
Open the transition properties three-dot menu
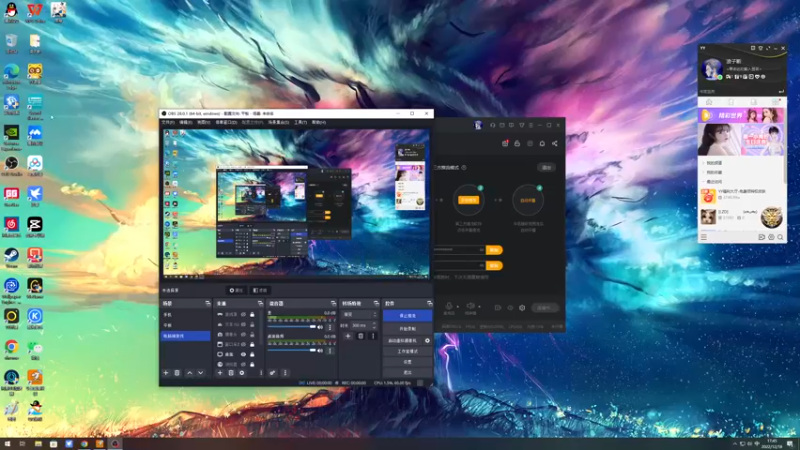pos(373,336)
